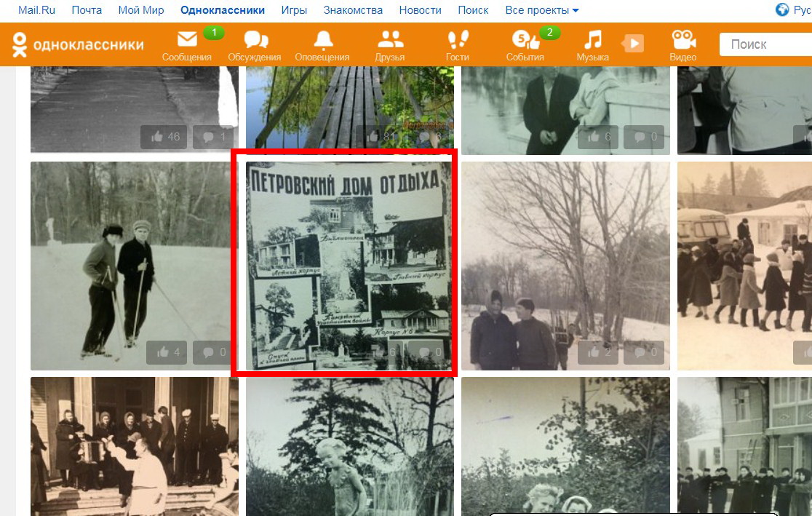Open Видео camera icon
Viewport: 812px width, 516px height.
tap(682, 40)
